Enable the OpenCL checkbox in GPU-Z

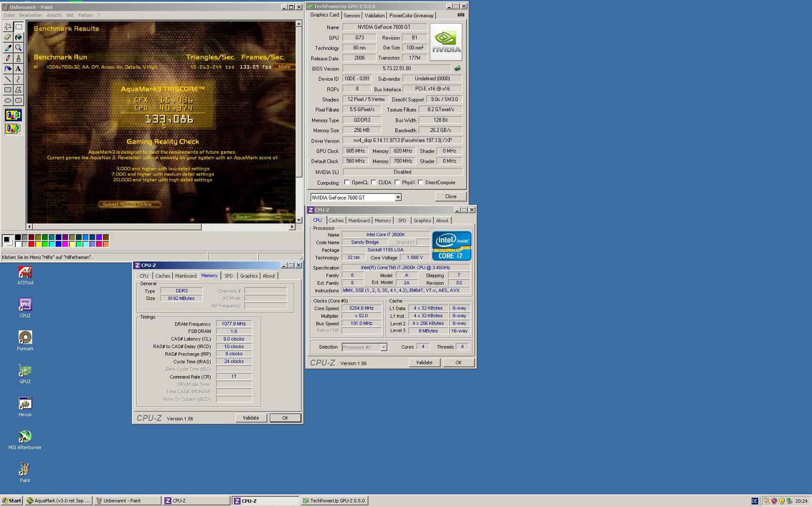point(347,182)
